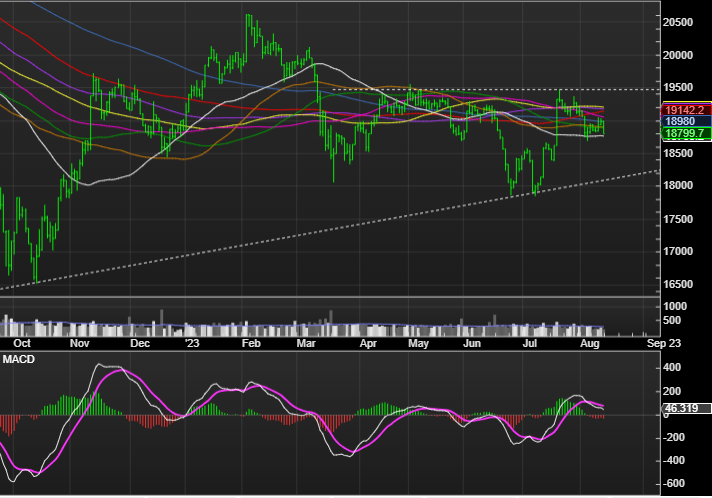Click the 18000 price axis label
This screenshot has height=498, width=712.
[x=678, y=186]
